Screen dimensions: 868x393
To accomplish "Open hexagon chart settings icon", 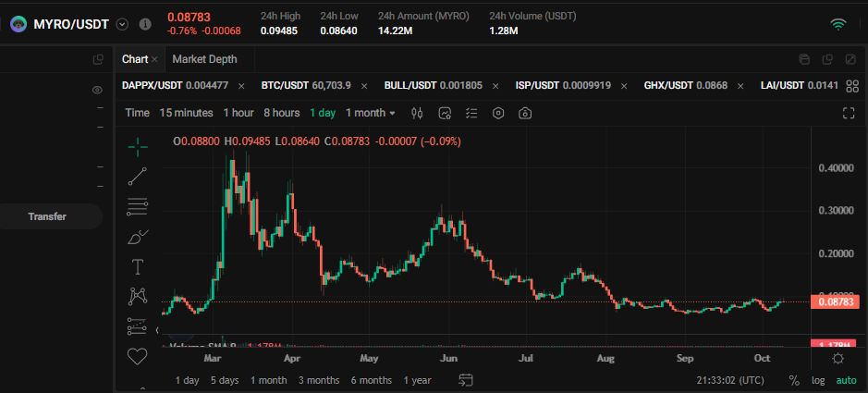I will 499,114.
